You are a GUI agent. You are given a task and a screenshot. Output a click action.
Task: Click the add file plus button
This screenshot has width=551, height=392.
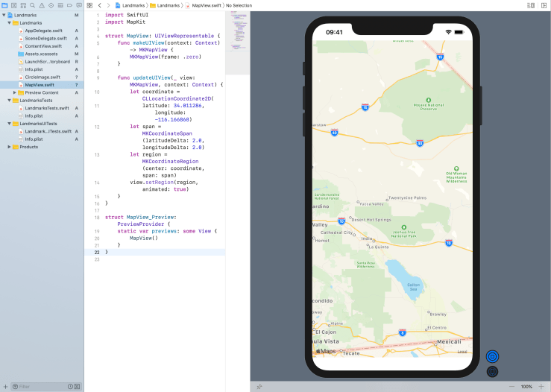6,387
